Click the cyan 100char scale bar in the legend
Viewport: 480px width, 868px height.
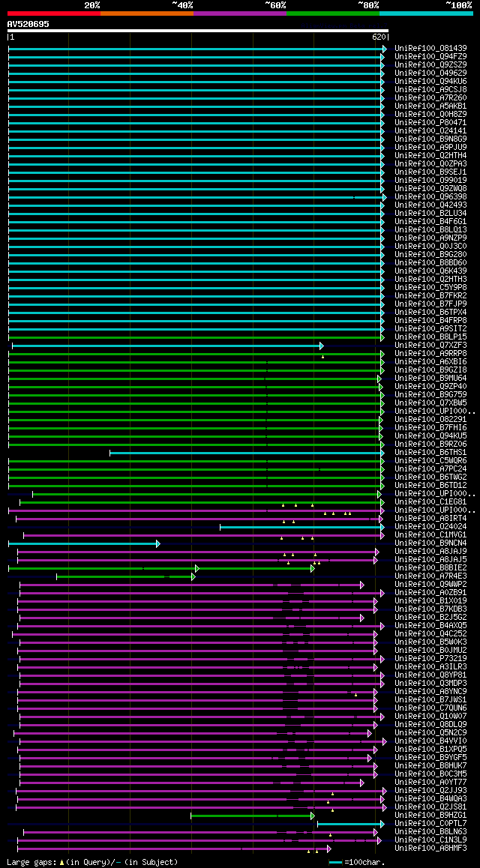coord(335,863)
